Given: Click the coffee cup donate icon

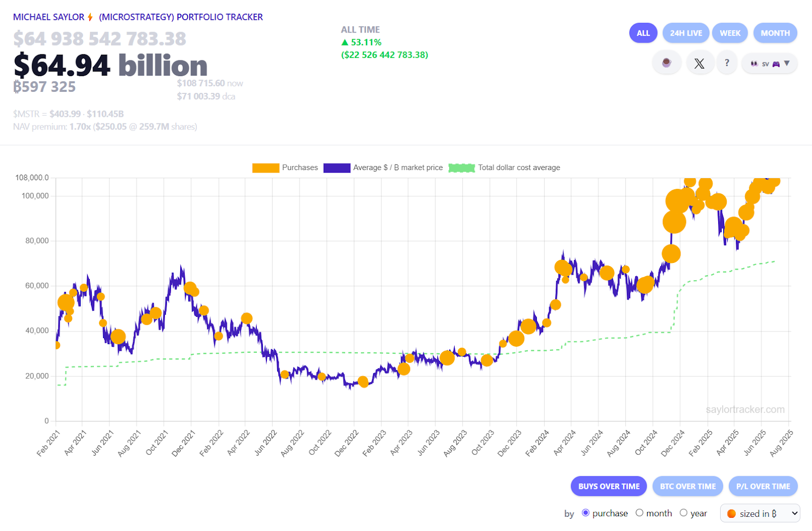Looking at the screenshot, I should [666, 63].
